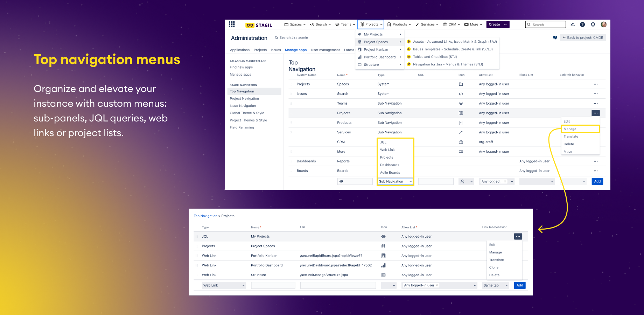Open the Products top menu dropdown

(399, 24)
